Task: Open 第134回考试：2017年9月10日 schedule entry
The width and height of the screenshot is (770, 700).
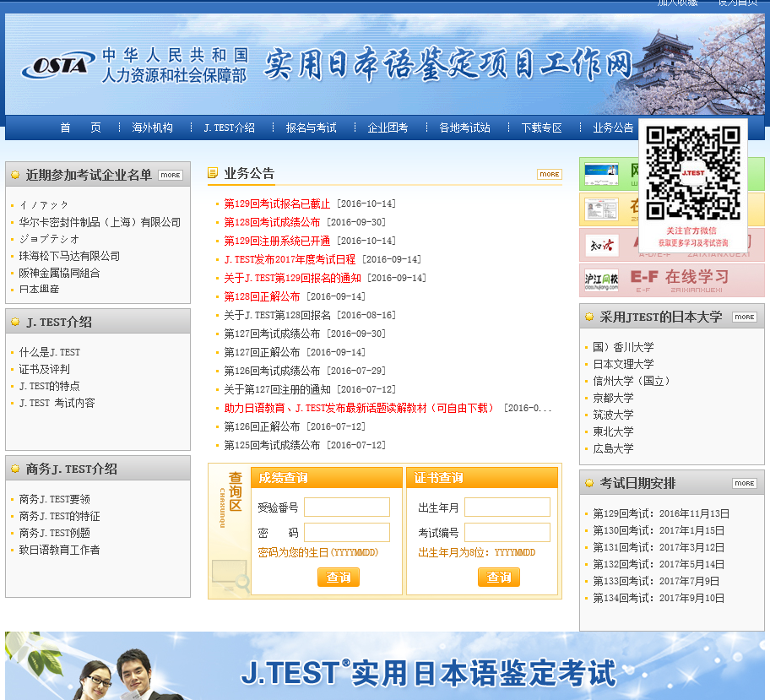Action: (x=659, y=599)
